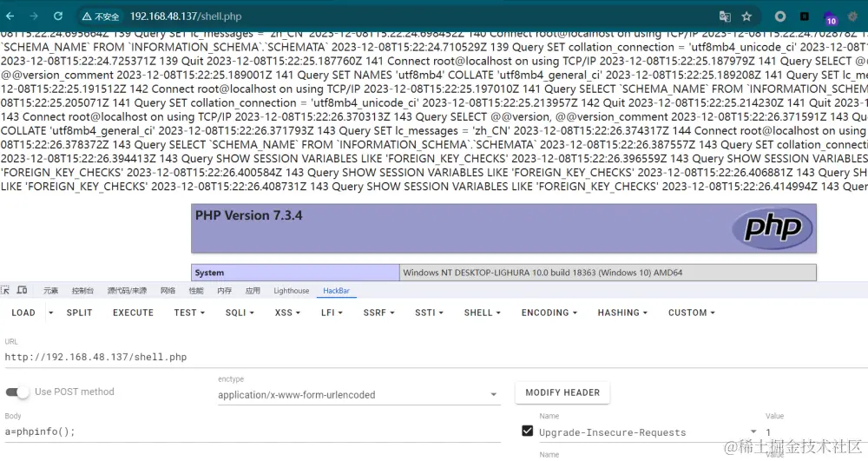Viewport: 868px width, 461px height.
Task: Click the HackBar URL input field
Action: pyautogui.click(x=437, y=357)
